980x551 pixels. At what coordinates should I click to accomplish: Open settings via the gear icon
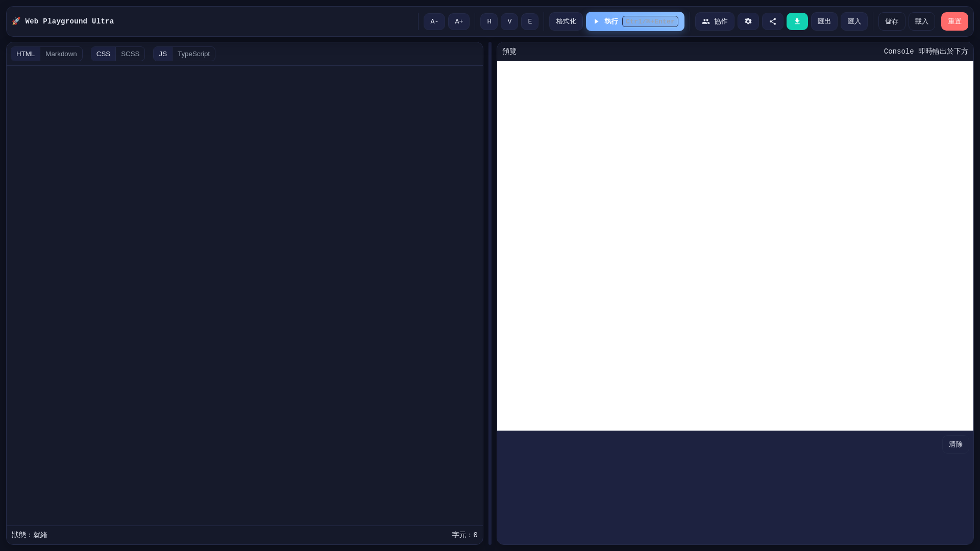point(748,21)
